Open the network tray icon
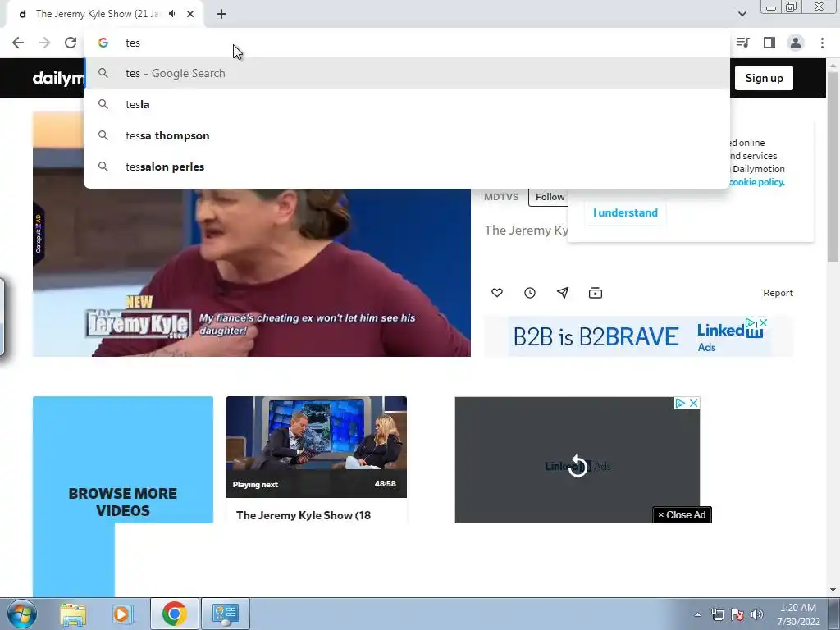 (x=717, y=614)
